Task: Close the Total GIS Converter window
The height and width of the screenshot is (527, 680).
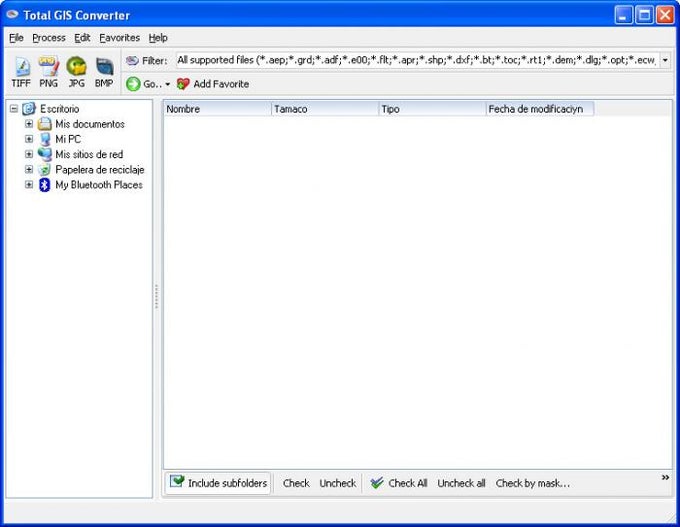Action: (x=665, y=15)
